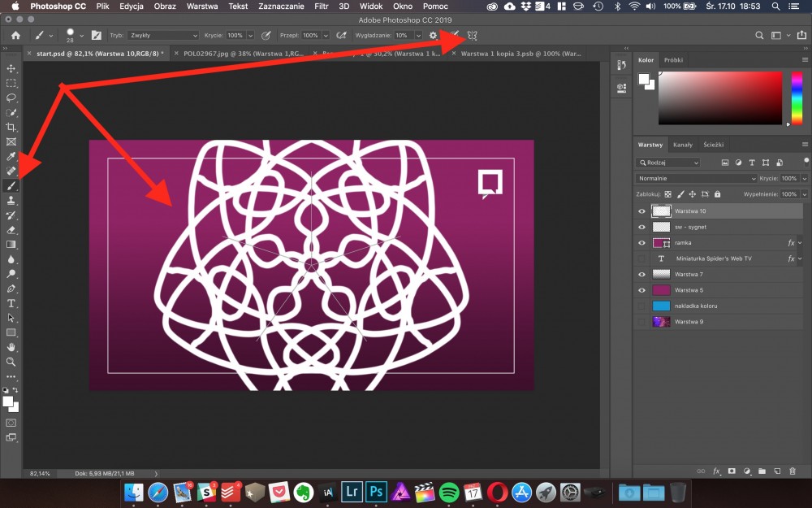This screenshot has width=812, height=508.
Task: Expand effects on the ramka layer
Action: [x=800, y=242]
